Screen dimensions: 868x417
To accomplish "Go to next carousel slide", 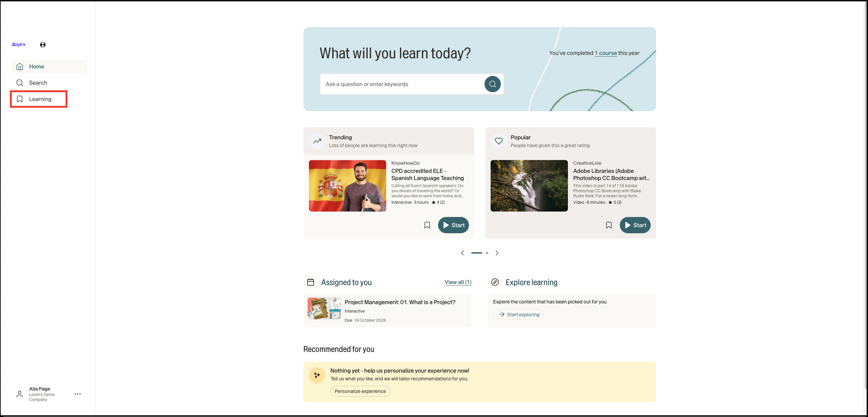I will (x=497, y=253).
